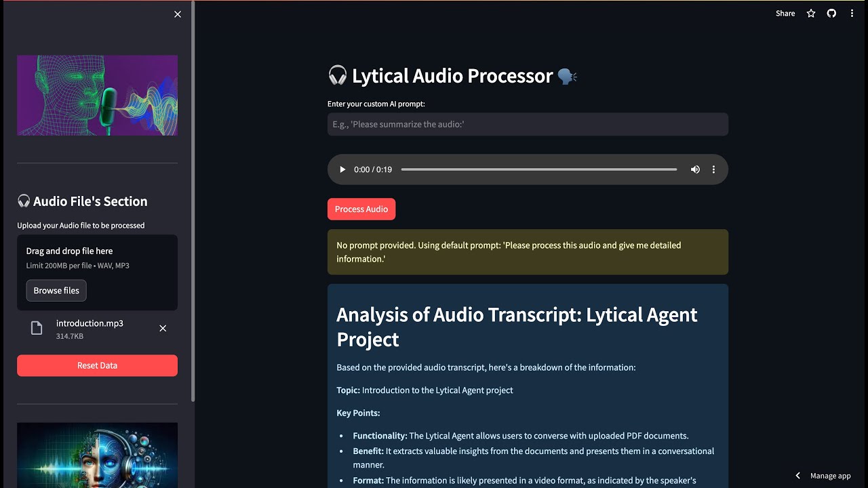This screenshot has height=488, width=868.
Task: Click the 'Format:' bullet text
Action: coord(524,481)
